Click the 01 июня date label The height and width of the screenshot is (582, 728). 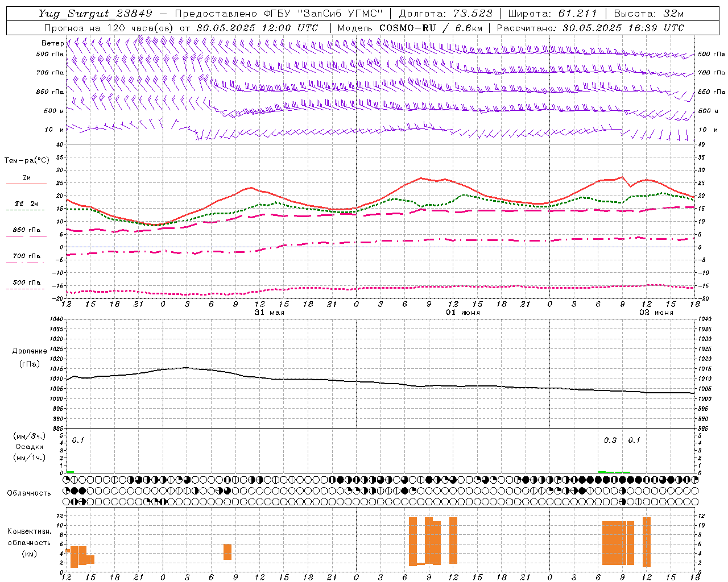pos(462,313)
